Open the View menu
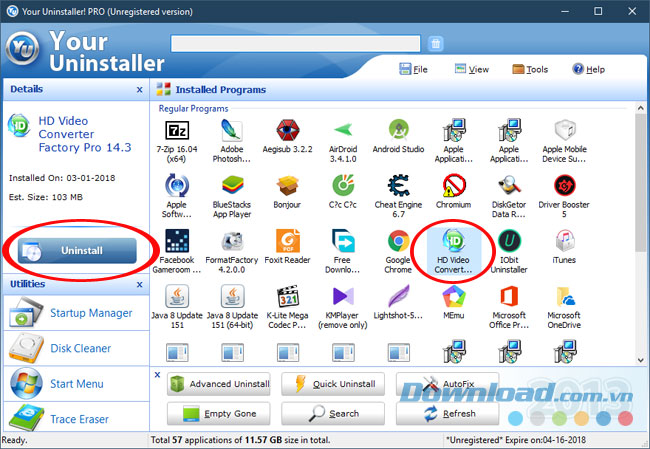 472,69
